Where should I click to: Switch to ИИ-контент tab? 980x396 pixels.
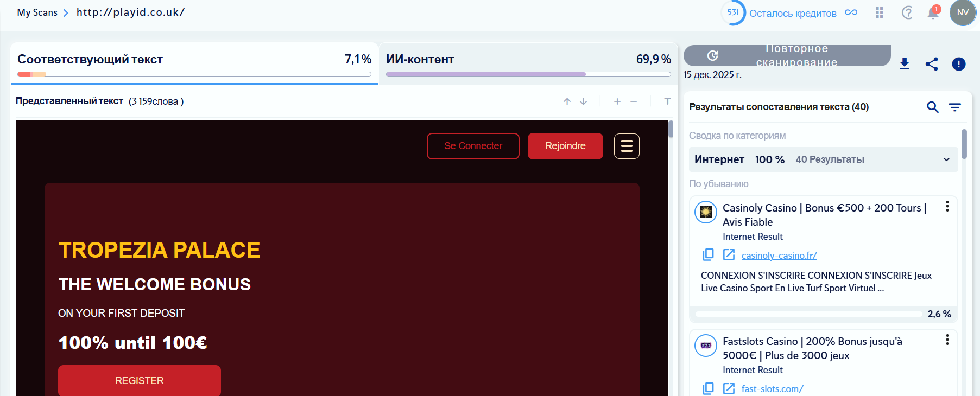(528, 63)
